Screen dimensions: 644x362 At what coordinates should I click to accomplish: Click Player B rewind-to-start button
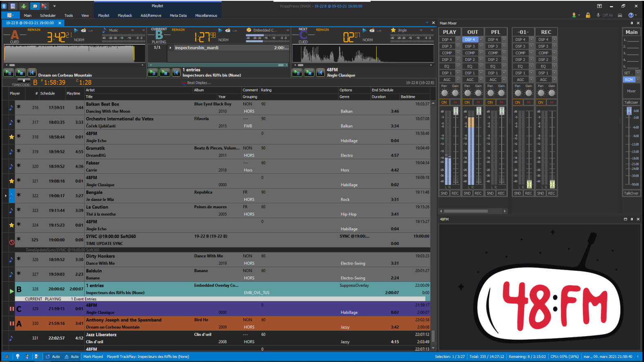point(176,72)
